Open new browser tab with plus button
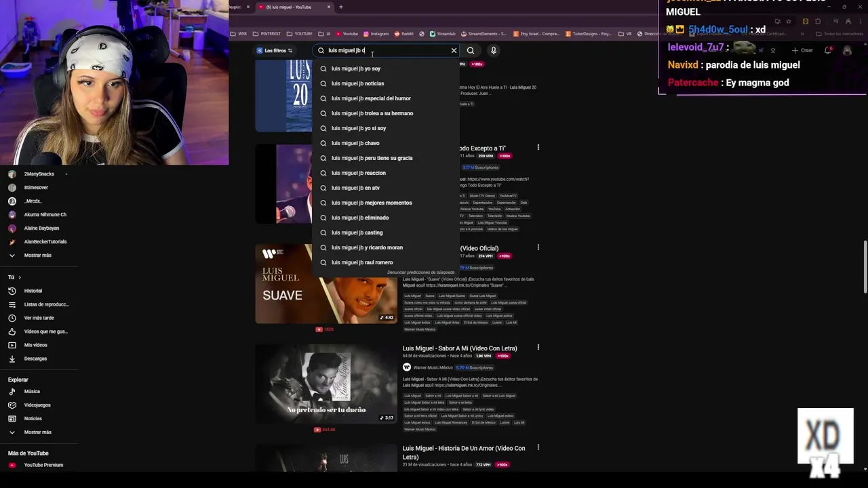 [x=341, y=7]
